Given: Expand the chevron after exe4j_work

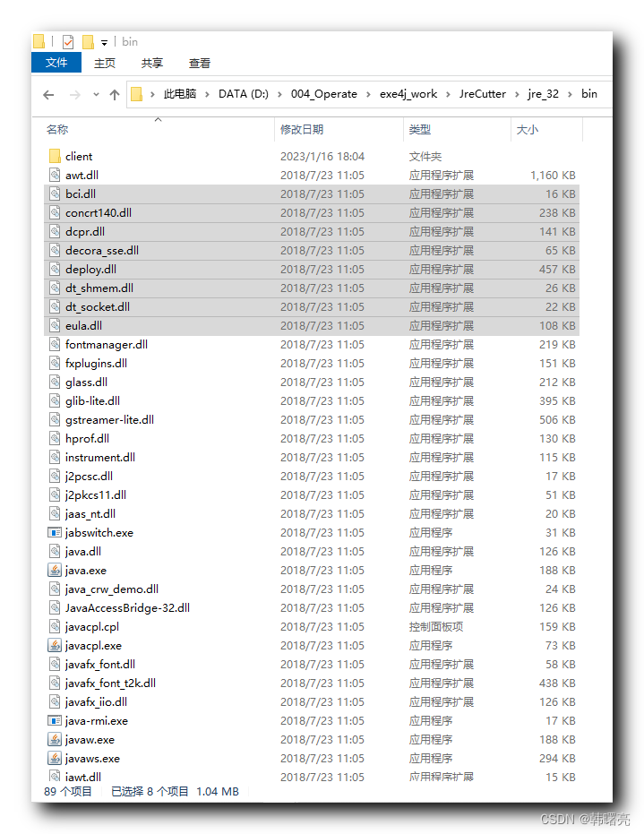Looking at the screenshot, I should pos(448,95).
